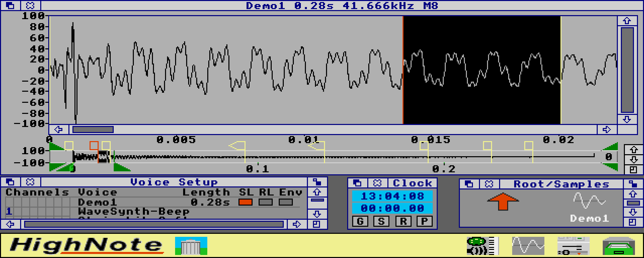
Task: Click the orange up-folder arrow in Root/Samples
Action: click(x=503, y=202)
